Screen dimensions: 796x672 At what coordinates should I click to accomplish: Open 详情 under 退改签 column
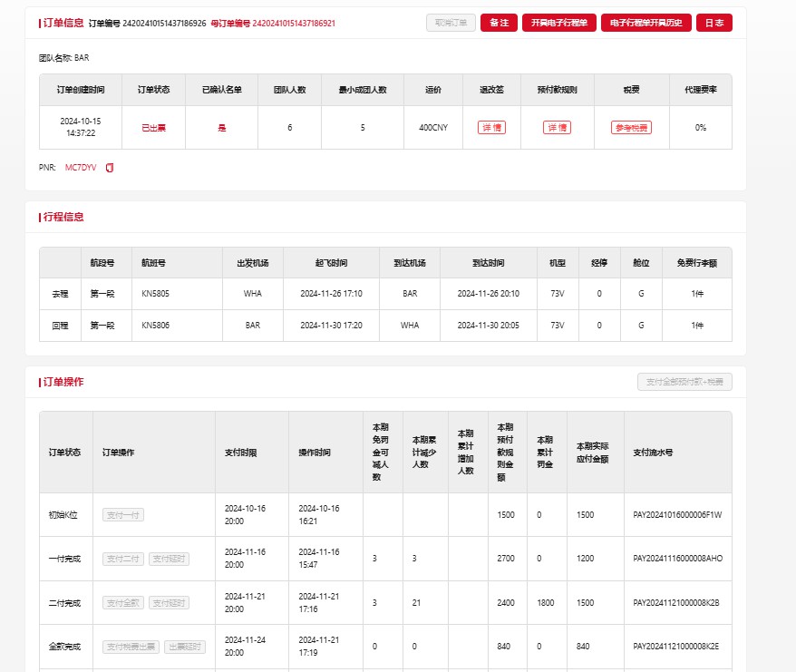pyautogui.click(x=491, y=128)
